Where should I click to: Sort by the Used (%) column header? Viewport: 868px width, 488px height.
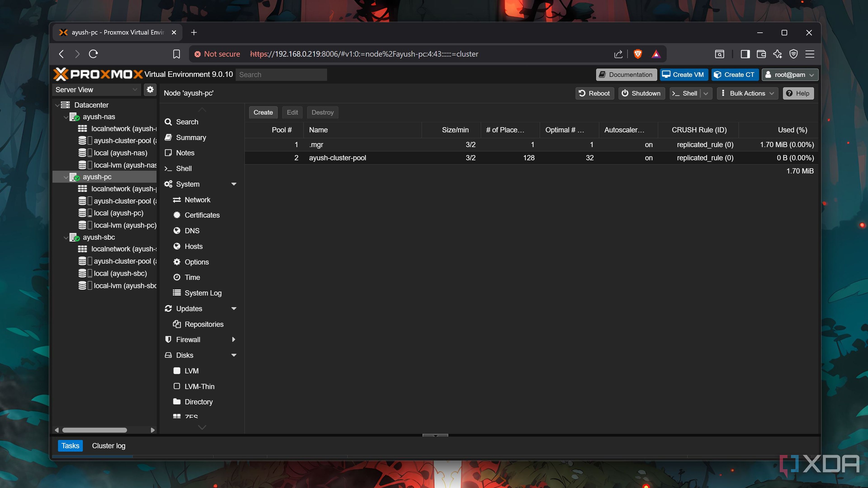tap(778, 130)
